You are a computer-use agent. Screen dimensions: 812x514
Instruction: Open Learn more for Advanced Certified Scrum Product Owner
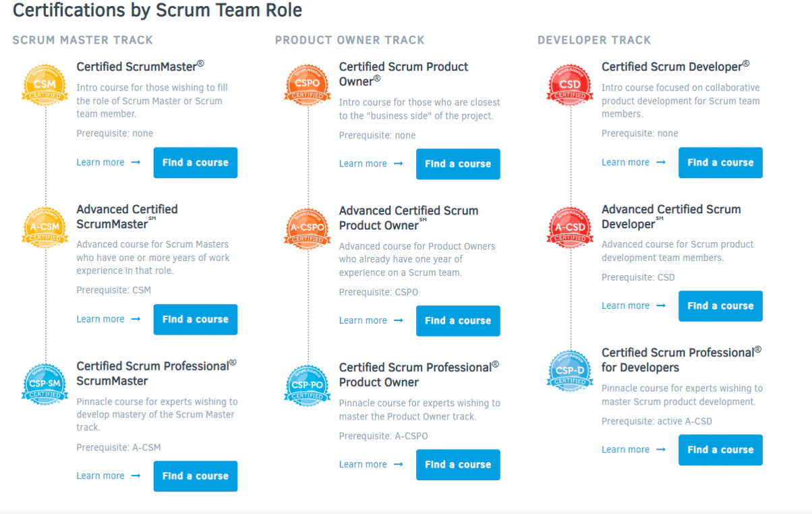[x=371, y=321]
